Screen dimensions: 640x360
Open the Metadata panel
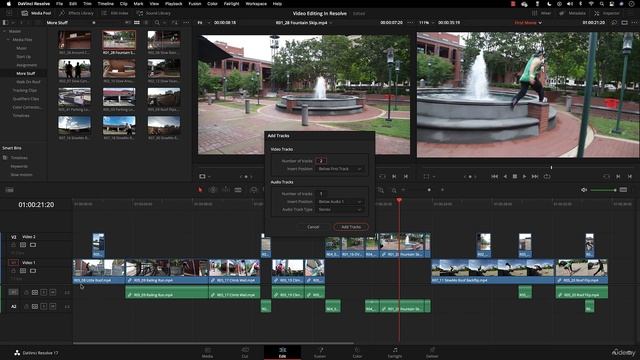tap(573, 13)
